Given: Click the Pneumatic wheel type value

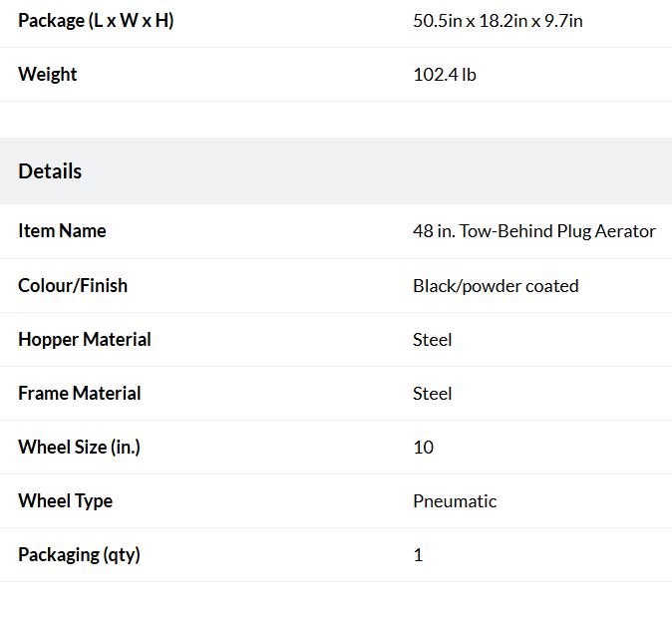Looking at the screenshot, I should coord(455,501).
